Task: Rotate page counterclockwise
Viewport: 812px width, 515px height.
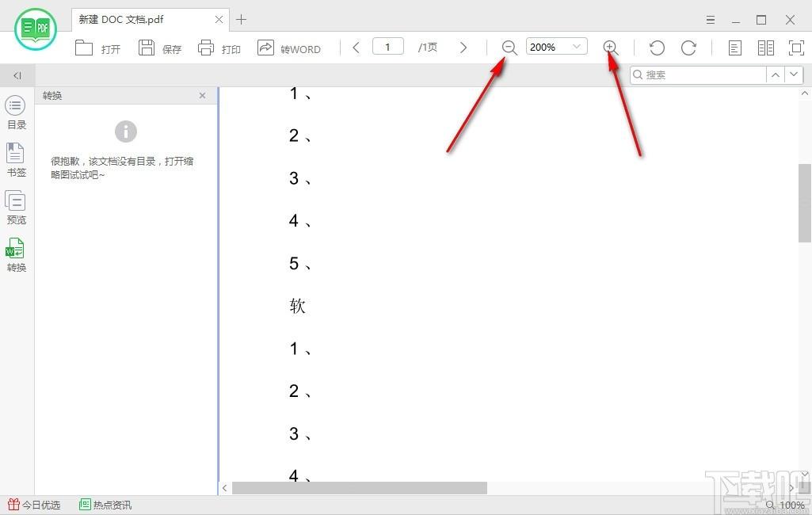Action: (x=657, y=48)
